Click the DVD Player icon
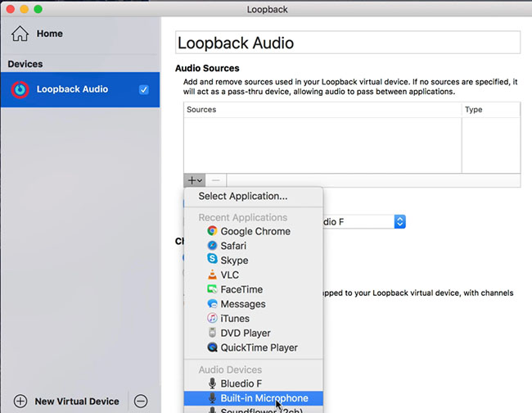This screenshot has width=532, height=413. (x=212, y=333)
